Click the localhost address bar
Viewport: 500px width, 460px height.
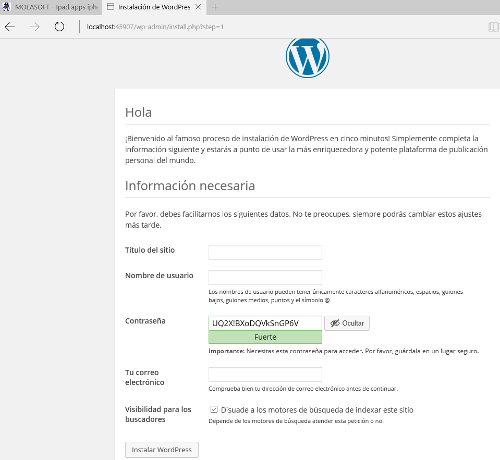[x=155, y=27]
